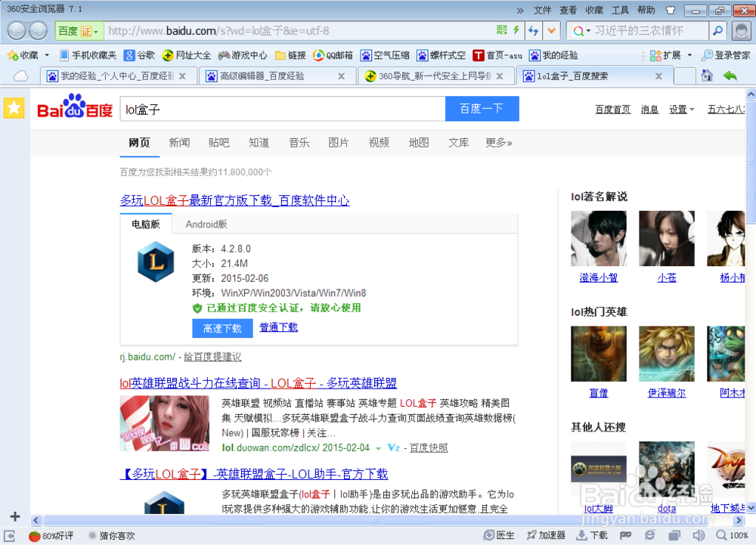Click the green lightning speed-mode icon
756x545 pixels.
[x=516, y=30]
